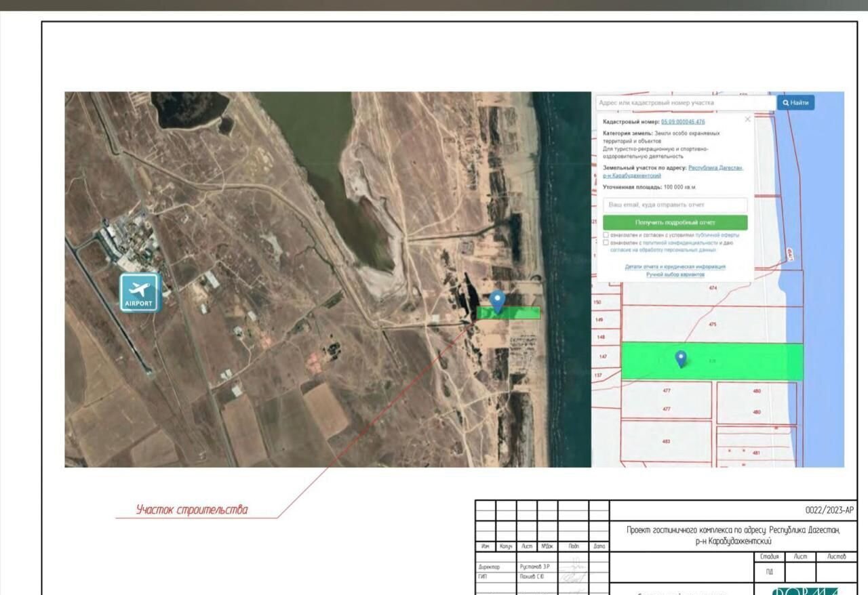
Task: Click the AIRPORT icon on satellite map
Action: 140,292
